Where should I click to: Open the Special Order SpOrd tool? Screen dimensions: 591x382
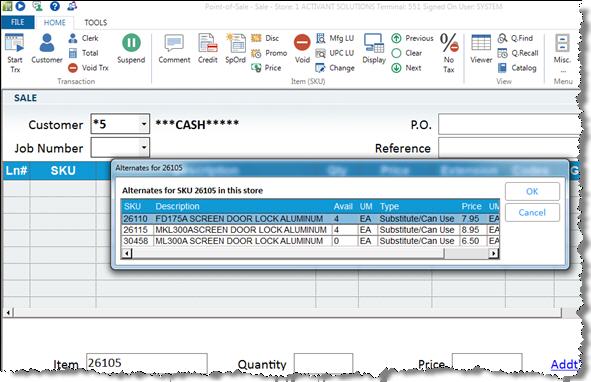(x=236, y=49)
